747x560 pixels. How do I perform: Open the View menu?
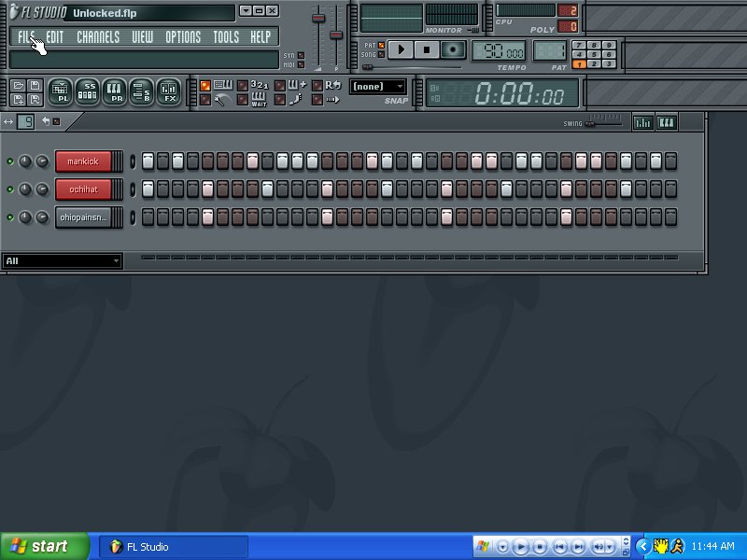[x=143, y=36]
